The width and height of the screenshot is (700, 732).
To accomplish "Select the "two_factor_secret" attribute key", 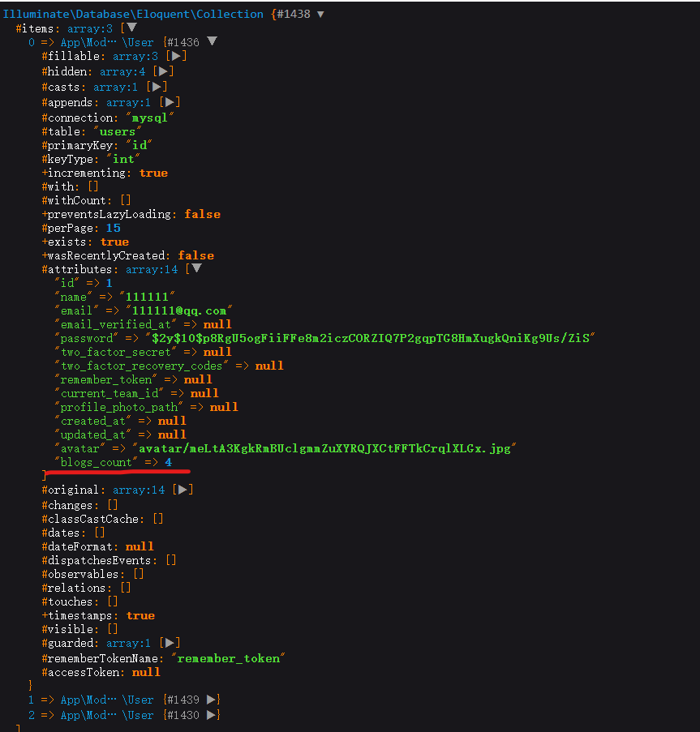I will coord(115,352).
